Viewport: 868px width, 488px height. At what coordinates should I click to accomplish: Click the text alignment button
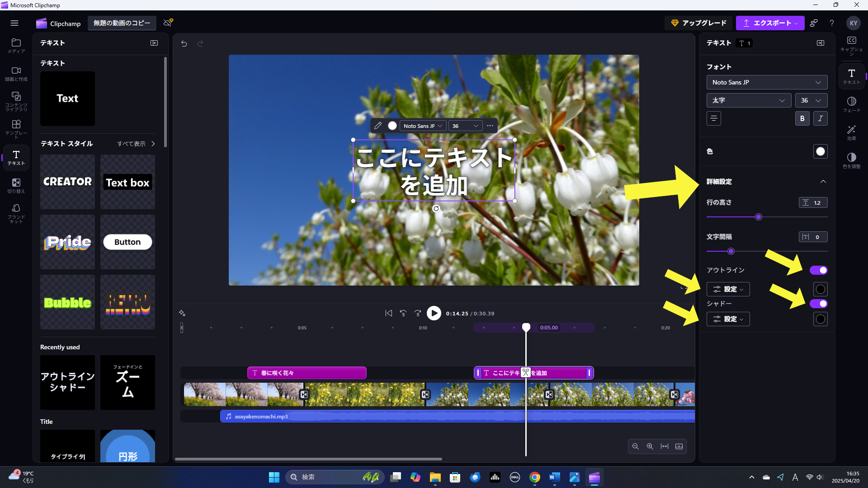point(714,118)
